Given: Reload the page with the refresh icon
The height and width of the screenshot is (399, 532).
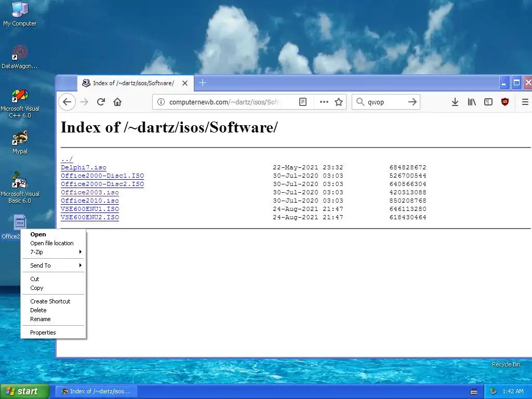Looking at the screenshot, I should [x=101, y=102].
